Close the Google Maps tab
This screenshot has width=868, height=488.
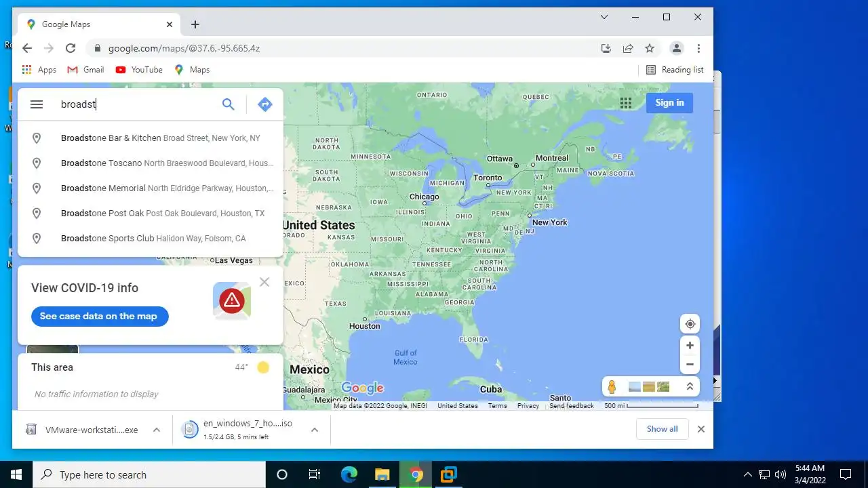click(170, 24)
